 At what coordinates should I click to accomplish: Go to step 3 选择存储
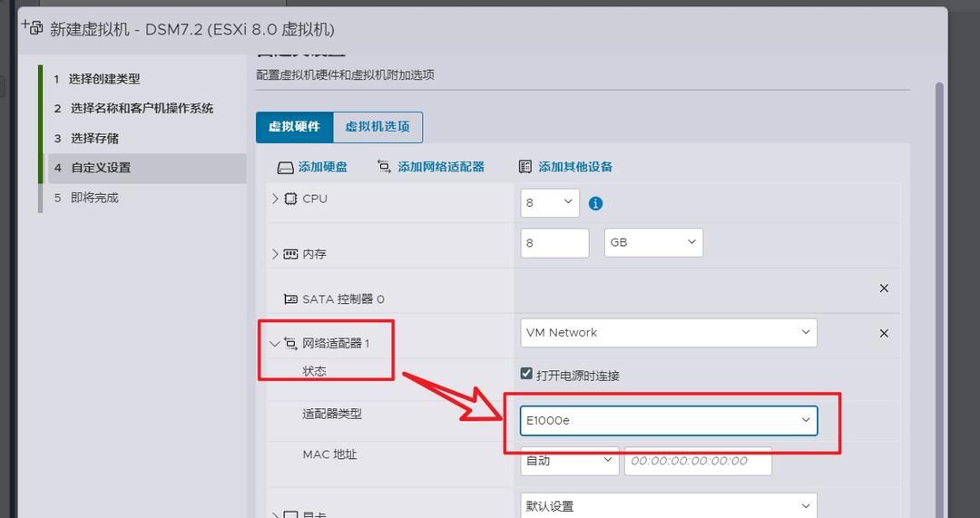[94, 138]
